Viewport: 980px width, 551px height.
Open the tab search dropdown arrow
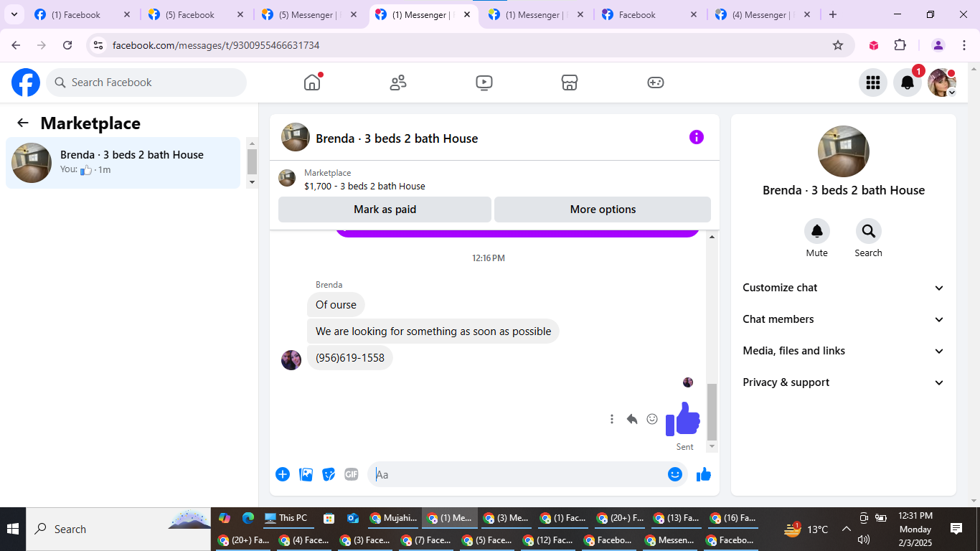pyautogui.click(x=14, y=14)
